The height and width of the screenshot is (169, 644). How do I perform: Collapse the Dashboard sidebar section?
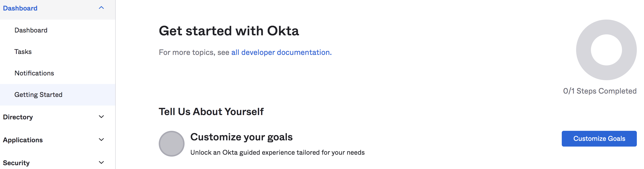click(x=101, y=8)
